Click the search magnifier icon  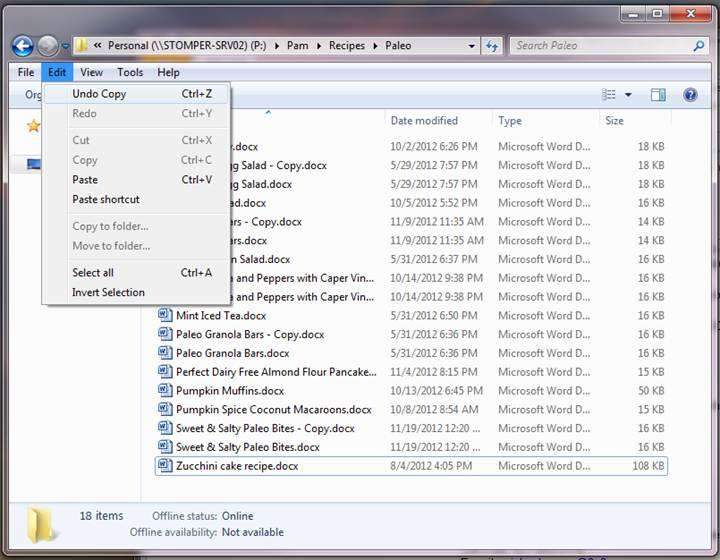699,45
